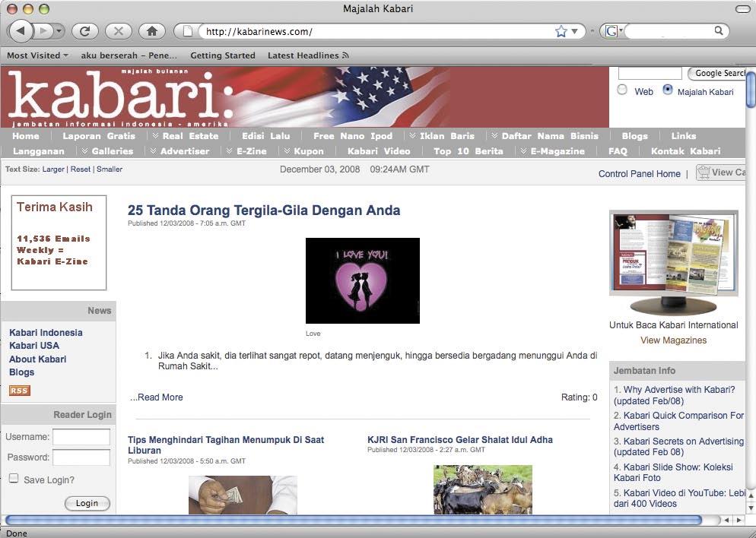Increase text size with Larger link
The width and height of the screenshot is (756, 538).
point(53,169)
